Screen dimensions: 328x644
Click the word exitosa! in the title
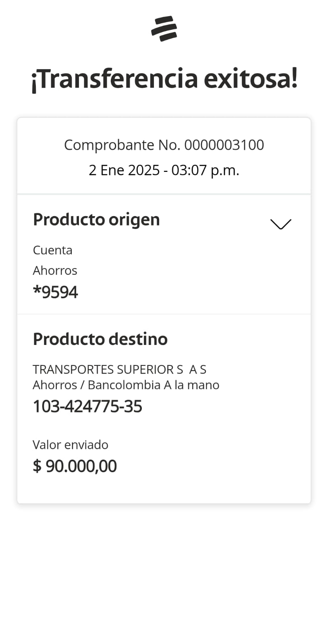[x=250, y=78]
